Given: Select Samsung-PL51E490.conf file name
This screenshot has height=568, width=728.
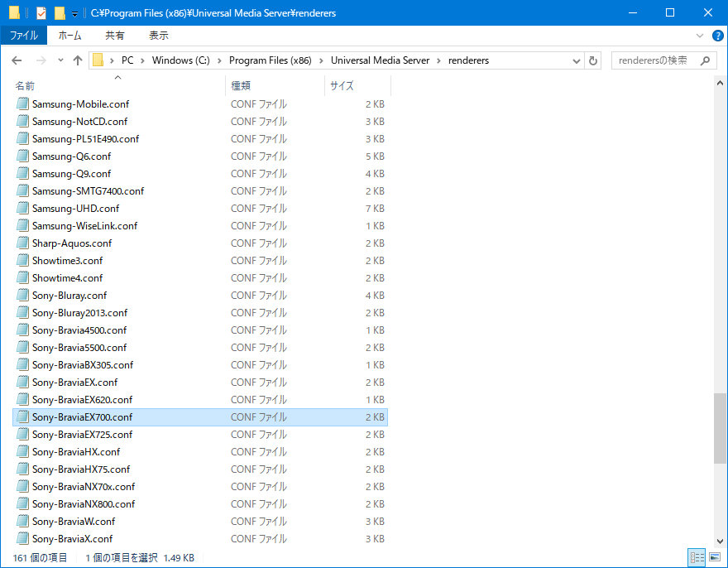Looking at the screenshot, I should [x=85, y=138].
